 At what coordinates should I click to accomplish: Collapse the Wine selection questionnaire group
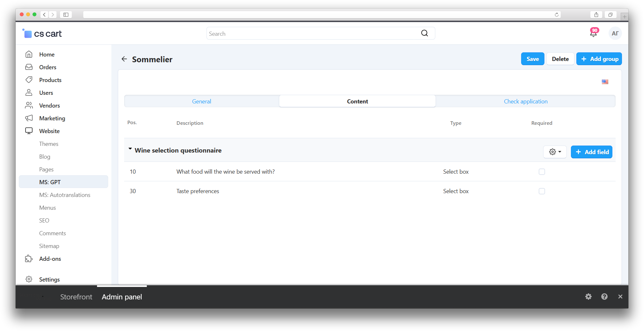[130, 149]
